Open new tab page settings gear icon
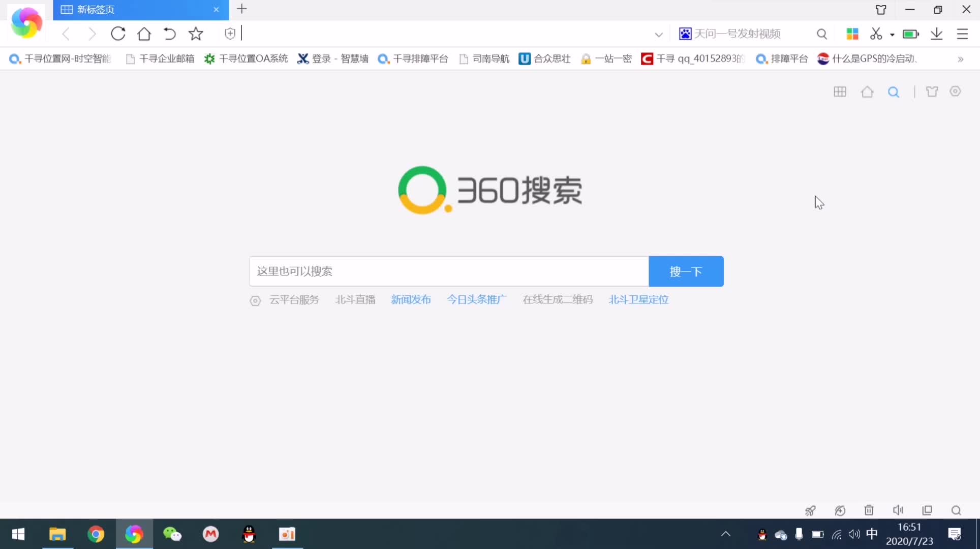 click(x=956, y=91)
